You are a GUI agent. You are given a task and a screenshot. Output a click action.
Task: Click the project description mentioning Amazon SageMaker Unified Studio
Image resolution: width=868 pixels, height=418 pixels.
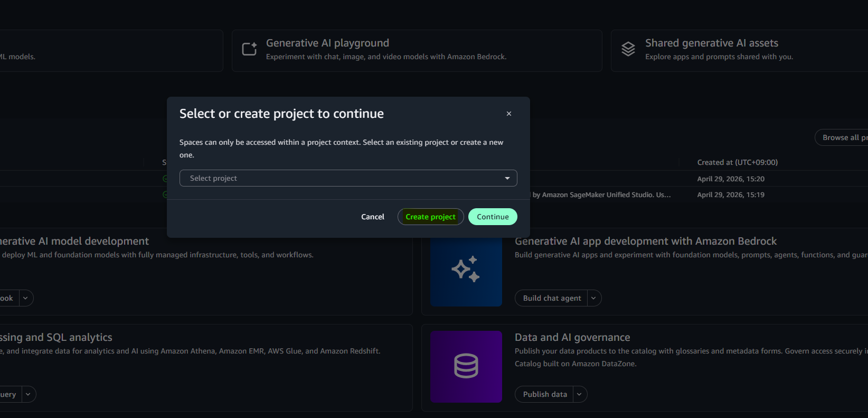[601, 194]
